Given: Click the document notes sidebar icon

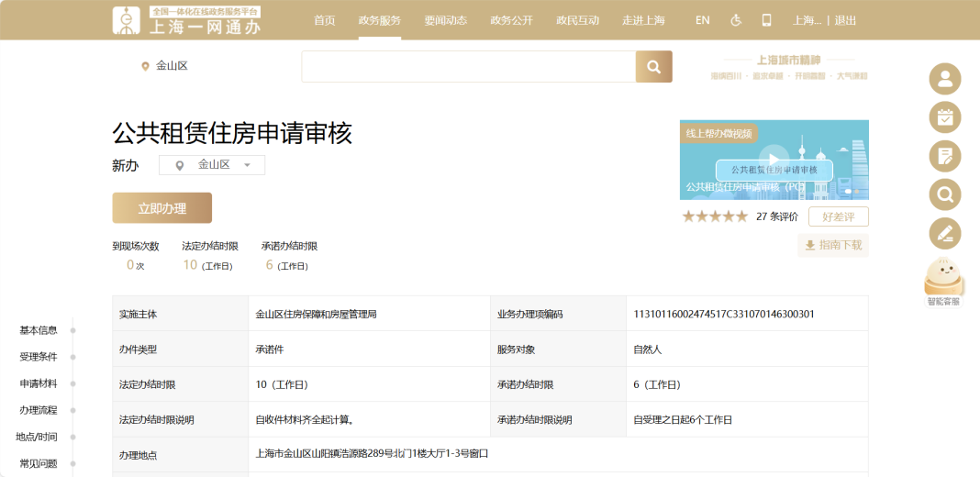Looking at the screenshot, I should pyautogui.click(x=944, y=156).
